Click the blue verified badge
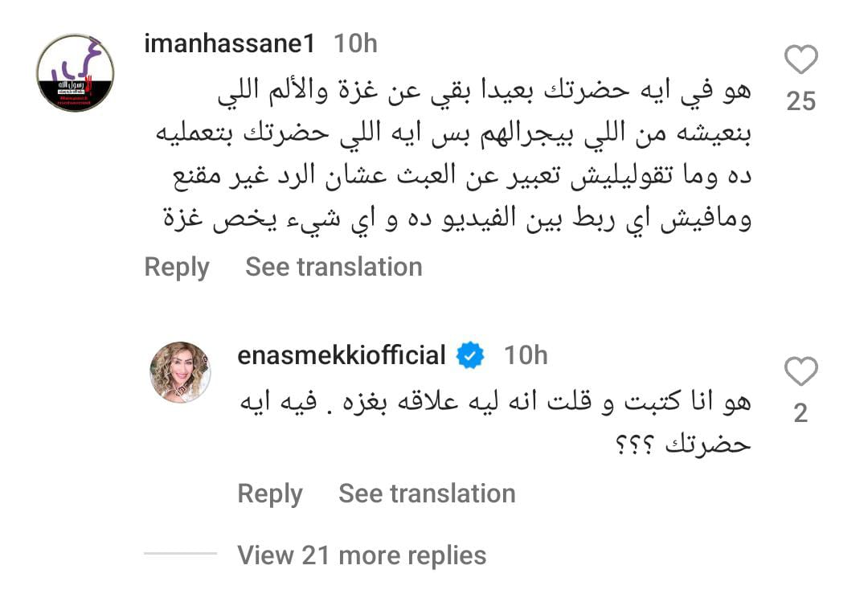The image size is (868, 590). tap(470, 355)
